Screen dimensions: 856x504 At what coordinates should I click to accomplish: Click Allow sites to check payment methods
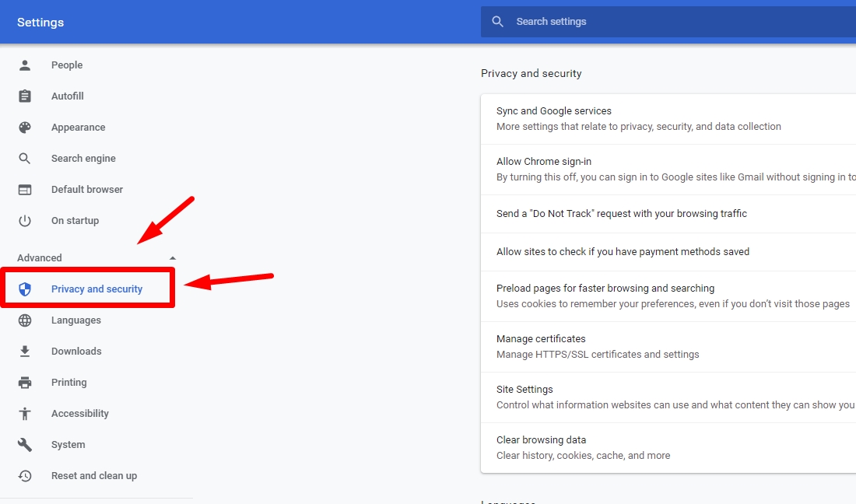(668, 252)
